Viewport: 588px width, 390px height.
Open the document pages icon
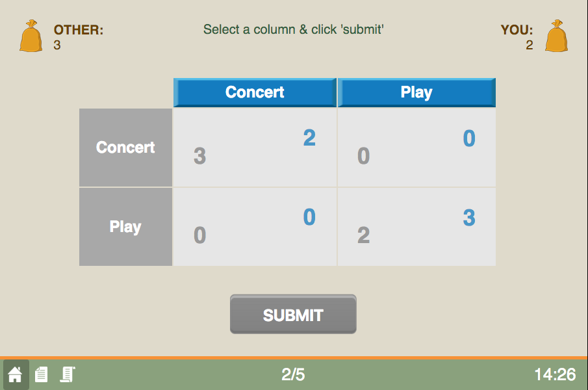click(41, 374)
